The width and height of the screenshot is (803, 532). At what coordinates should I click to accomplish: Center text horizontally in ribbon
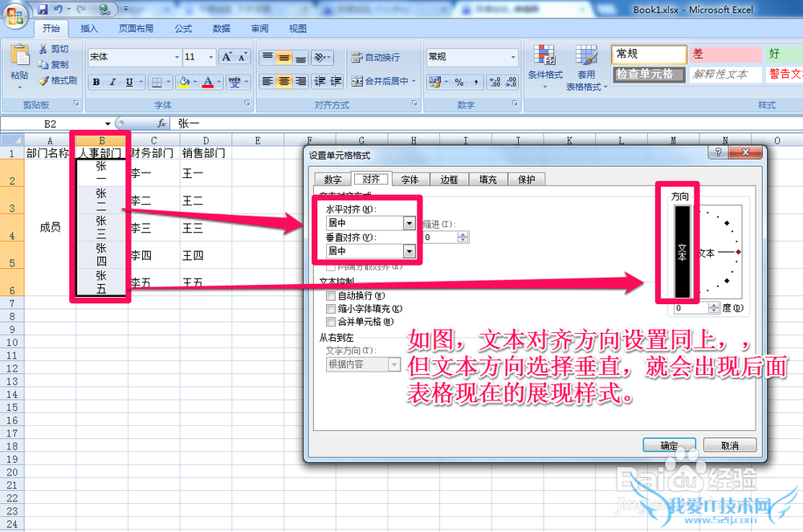pos(283,81)
